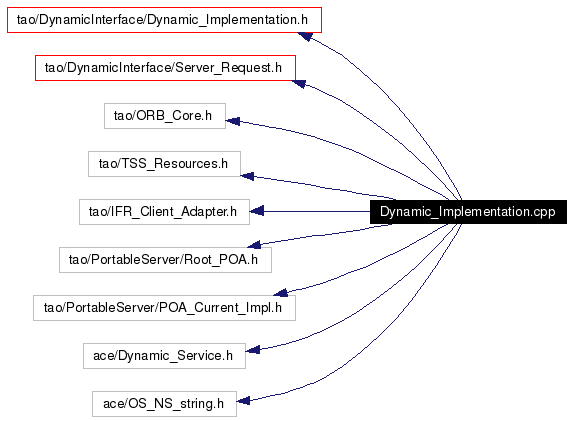Click arrowhead at Dynamic_Implementation.h box corner
The image size is (573, 421).
[305, 36]
